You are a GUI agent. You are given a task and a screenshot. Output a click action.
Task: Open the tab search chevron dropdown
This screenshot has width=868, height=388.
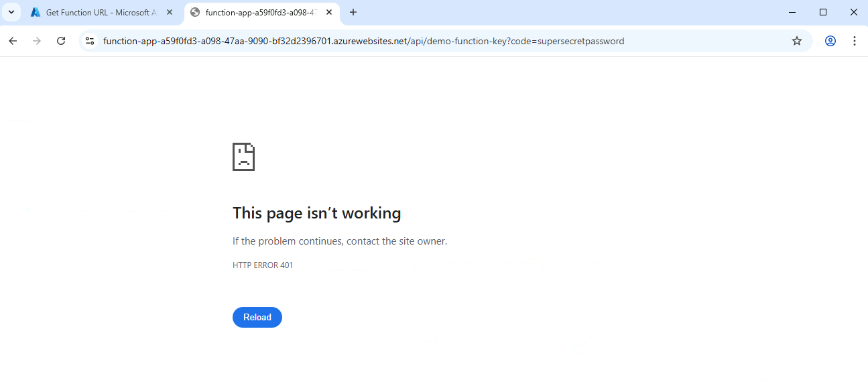tap(11, 12)
